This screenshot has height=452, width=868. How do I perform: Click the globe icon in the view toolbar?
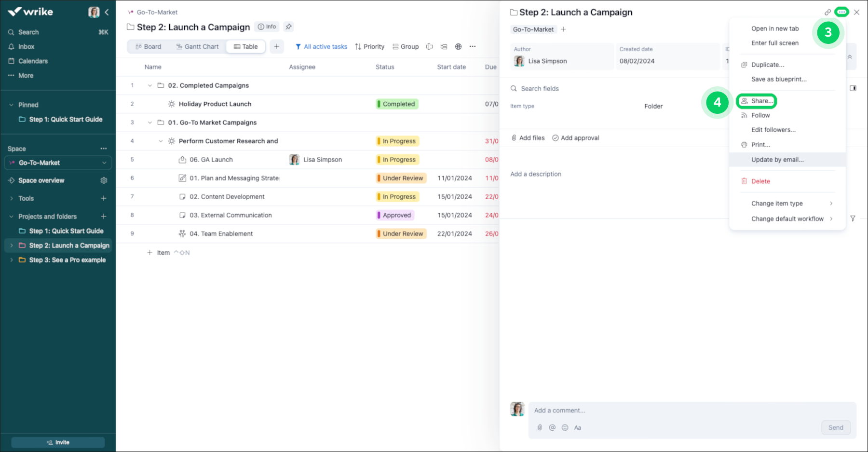[x=458, y=46]
